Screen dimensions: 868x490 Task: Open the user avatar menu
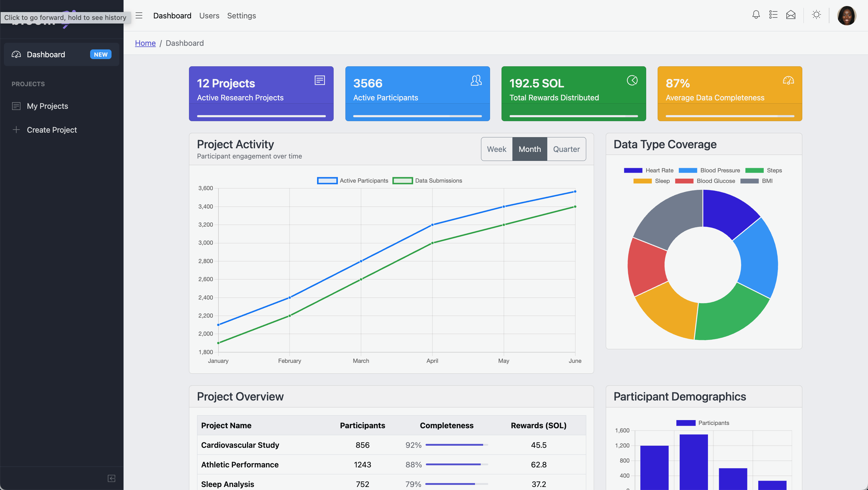(846, 15)
